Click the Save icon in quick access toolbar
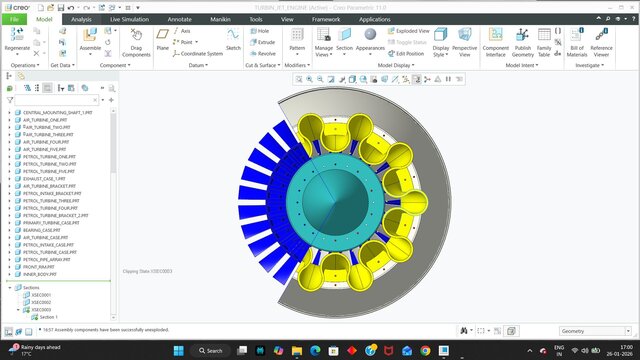Screen dimensions: 640x360 (61, 7)
